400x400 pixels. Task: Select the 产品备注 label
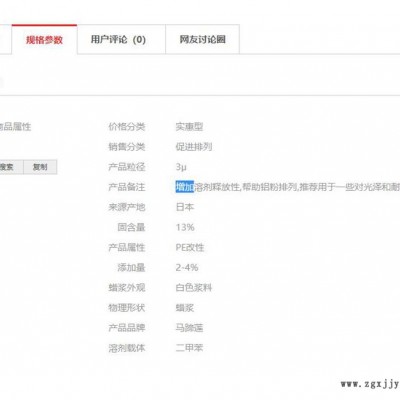[x=127, y=187]
